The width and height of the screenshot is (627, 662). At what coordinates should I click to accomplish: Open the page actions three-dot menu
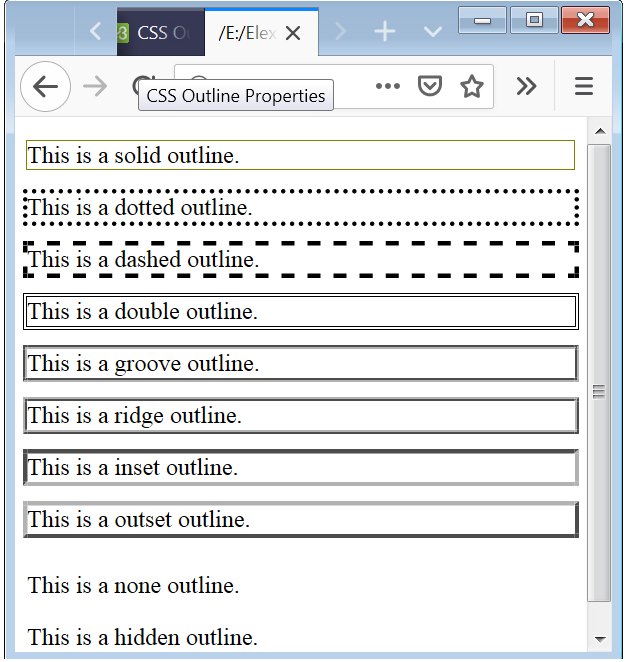[388, 86]
